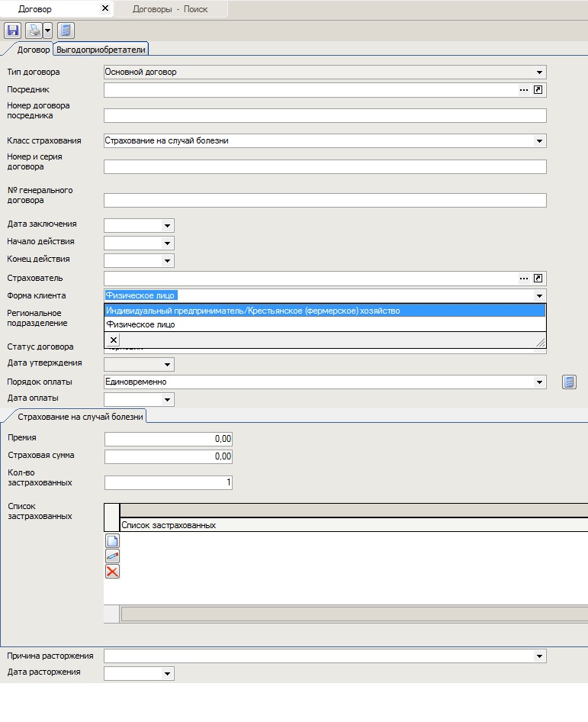Screen dimensions: 588x722
Task: Click red X delete icon in insured list
Action: coord(112,572)
